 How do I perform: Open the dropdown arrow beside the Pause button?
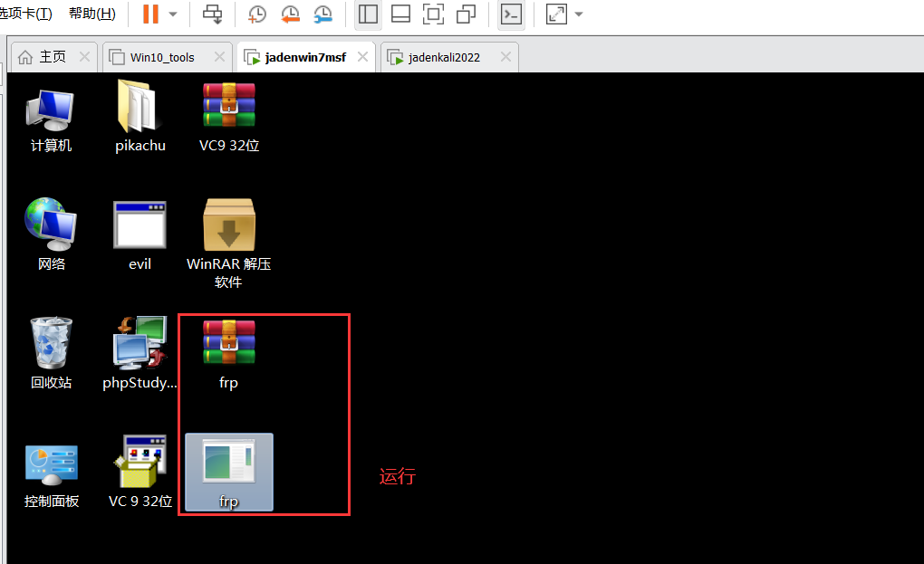[x=172, y=14]
